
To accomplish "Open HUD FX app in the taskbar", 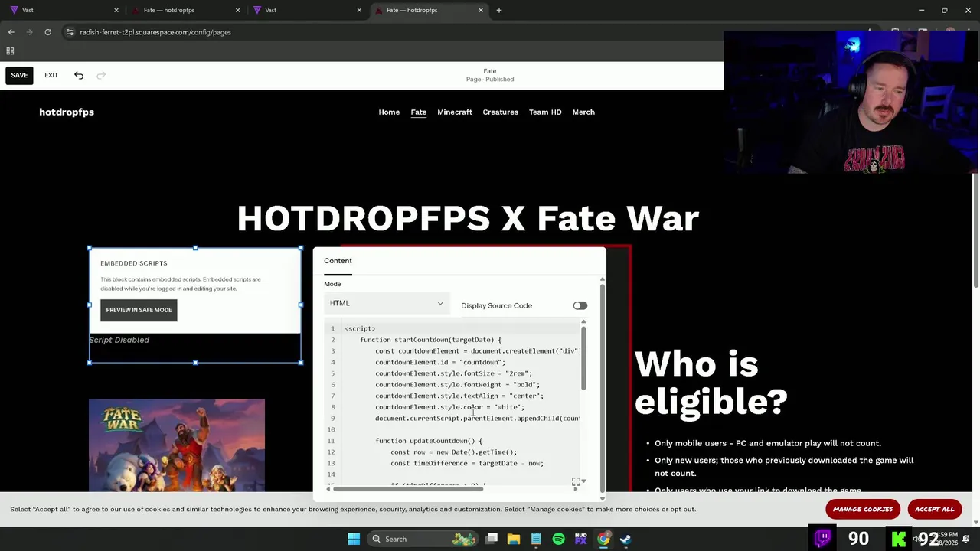I will (x=580, y=539).
